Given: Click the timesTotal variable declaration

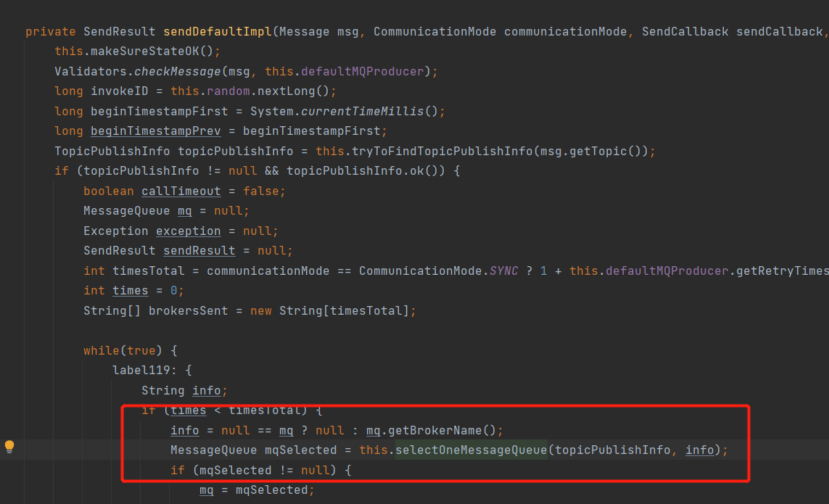Looking at the screenshot, I should [x=149, y=270].
